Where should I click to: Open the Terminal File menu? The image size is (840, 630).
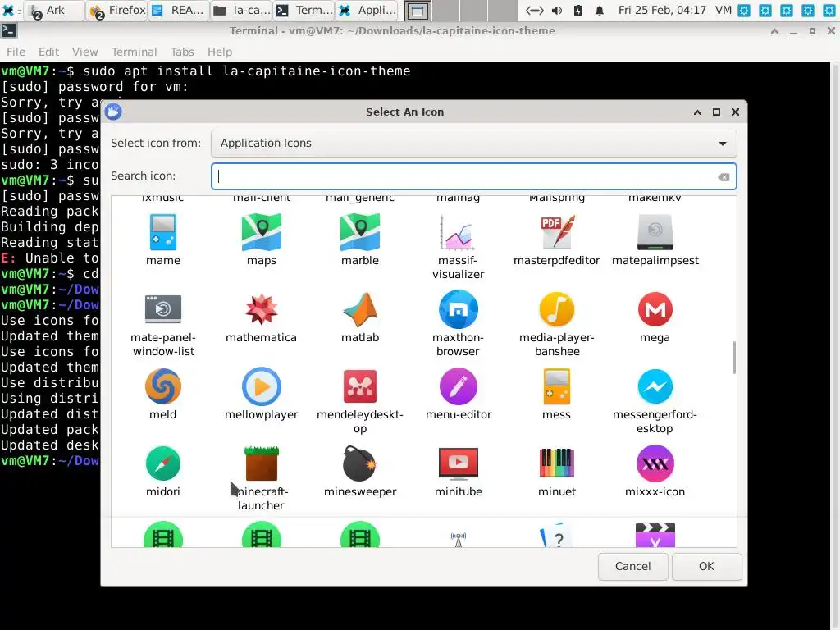pyautogui.click(x=16, y=52)
